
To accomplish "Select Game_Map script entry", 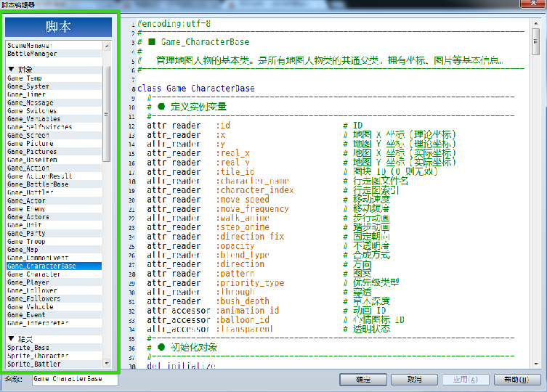I will pos(54,250).
